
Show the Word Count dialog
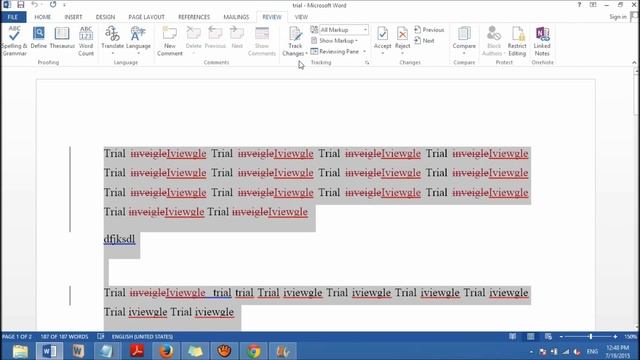tap(86, 41)
